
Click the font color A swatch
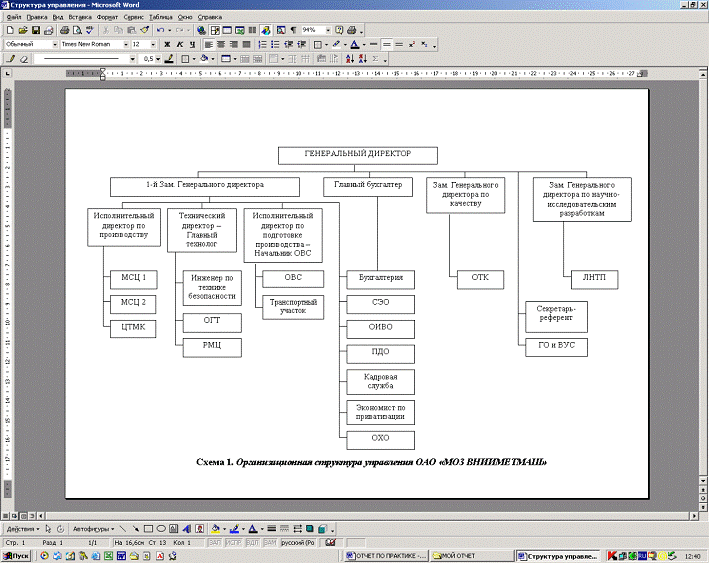click(x=354, y=45)
